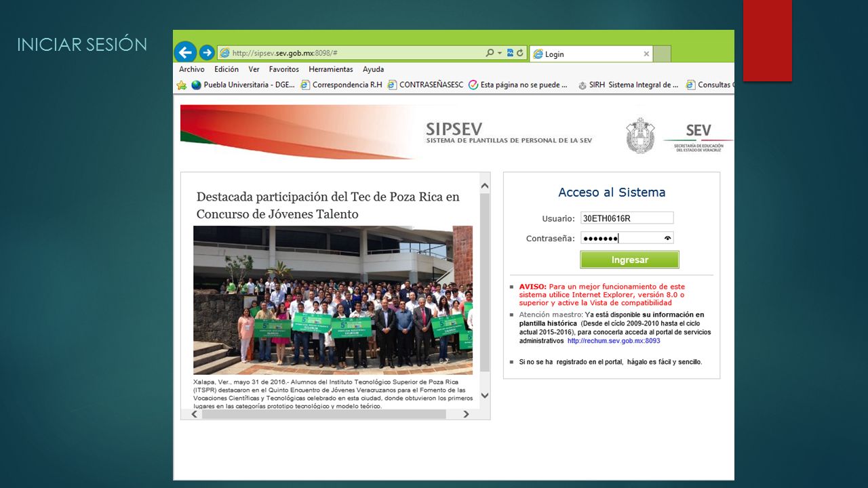The width and height of the screenshot is (868, 488).
Task: Click the 'Si no se ha registrado' notice
Action: pyautogui.click(x=610, y=362)
